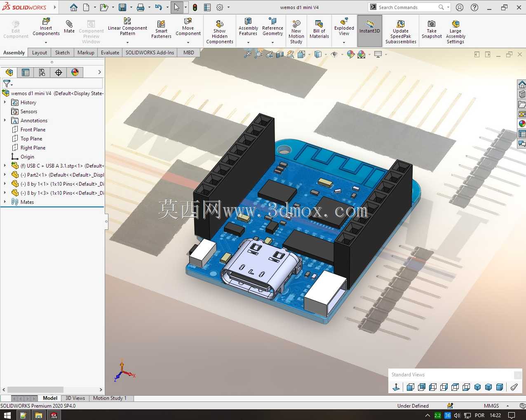Click Smart Fasteners
This screenshot has height=420, width=526.
click(161, 30)
